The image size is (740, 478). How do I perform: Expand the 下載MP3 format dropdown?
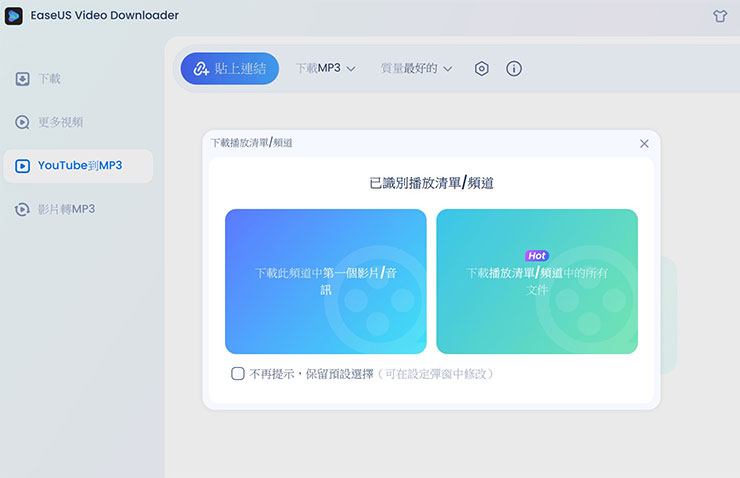(326, 68)
